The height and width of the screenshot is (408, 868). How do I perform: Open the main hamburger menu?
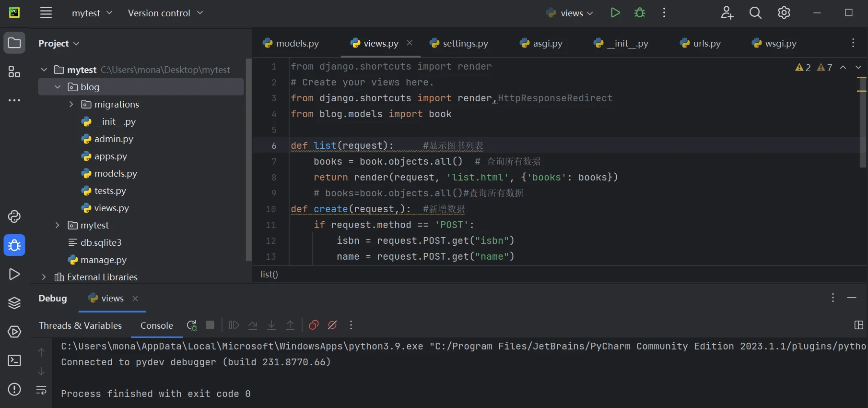(x=46, y=13)
